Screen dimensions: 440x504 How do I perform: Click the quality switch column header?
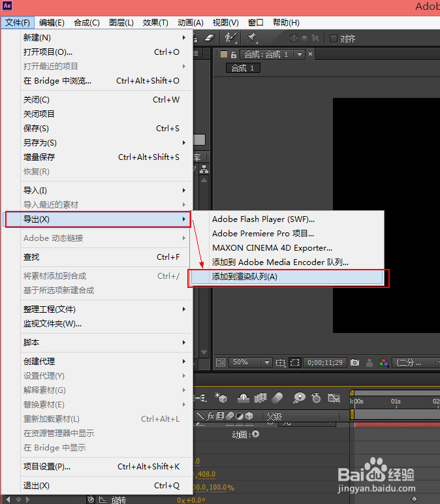coord(200,416)
